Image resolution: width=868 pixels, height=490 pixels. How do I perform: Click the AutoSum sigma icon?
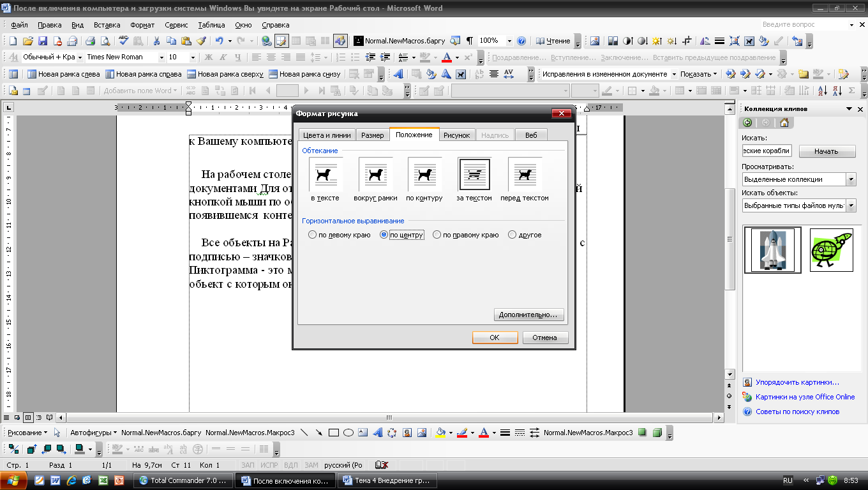pyautogui.click(x=852, y=91)
